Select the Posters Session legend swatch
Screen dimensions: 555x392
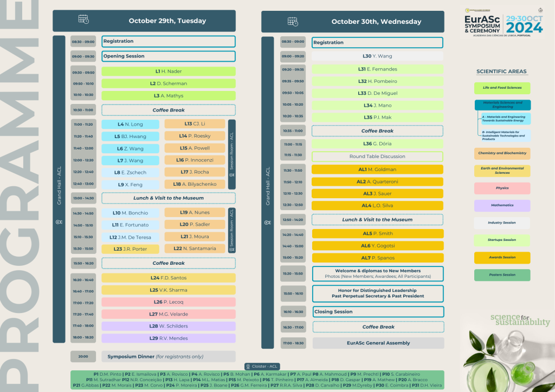[x=502, y=275]
